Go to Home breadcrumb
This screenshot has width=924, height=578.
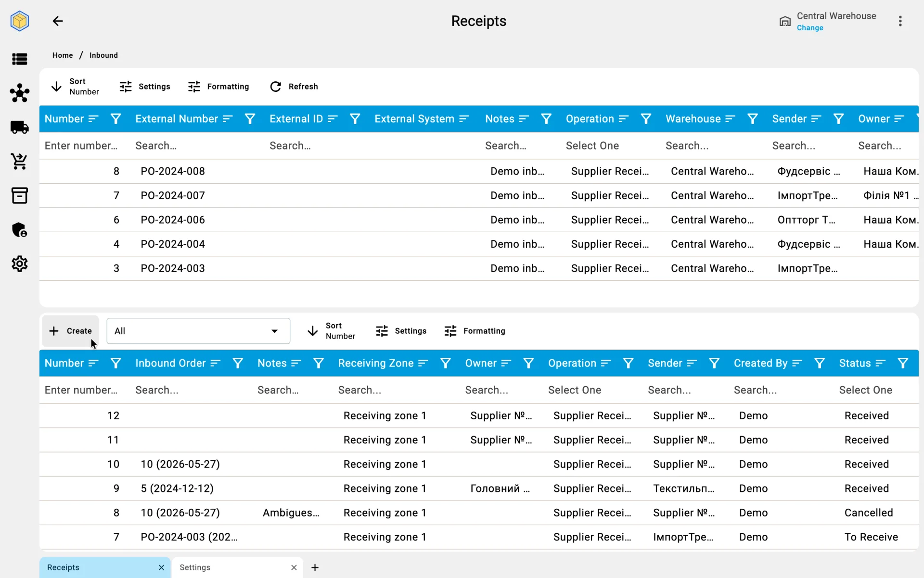63,55
